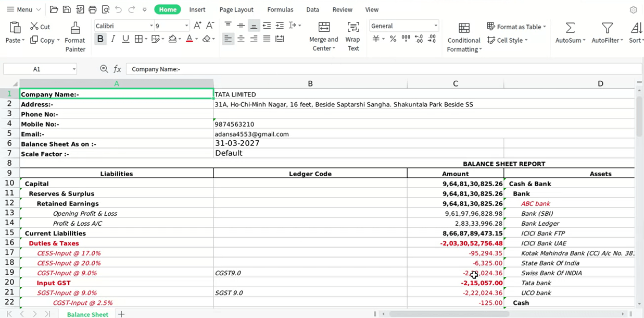The width and height of the screenshot is (644, 318).
Task: Open the Calibri font name dropdown
Action: pyautogui.click(x=151, y=26)
